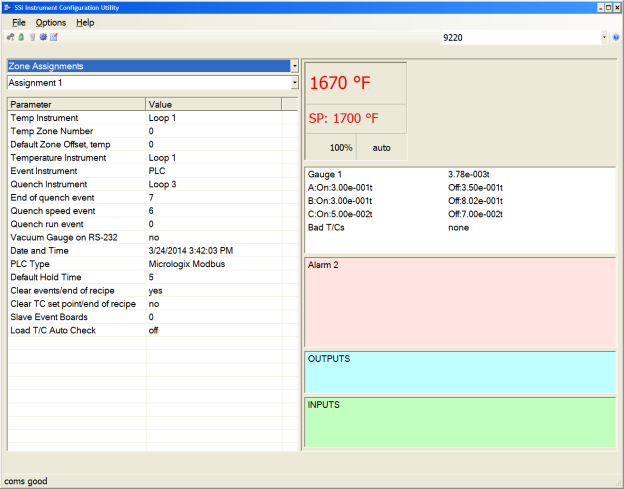Click the blue round toolbar icon
Image resolution: width=624 pixels, height=489 pixels.
coord(43,37)
